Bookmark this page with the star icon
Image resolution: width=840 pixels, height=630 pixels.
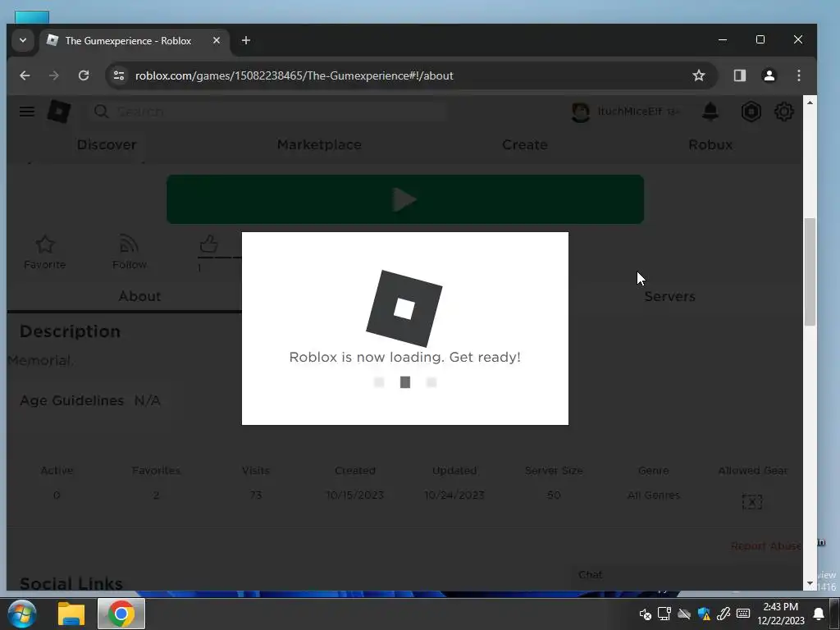(699, 75)
